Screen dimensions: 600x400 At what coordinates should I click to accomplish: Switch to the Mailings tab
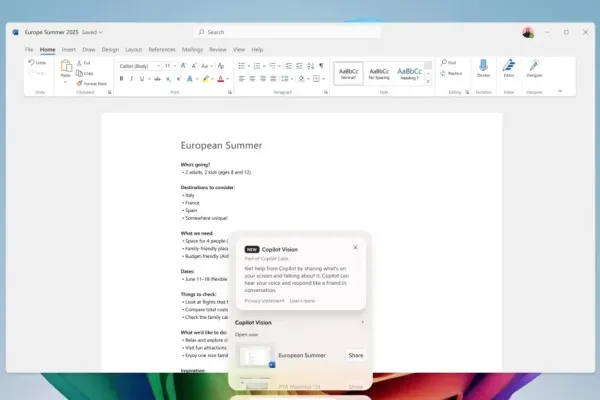192,49
